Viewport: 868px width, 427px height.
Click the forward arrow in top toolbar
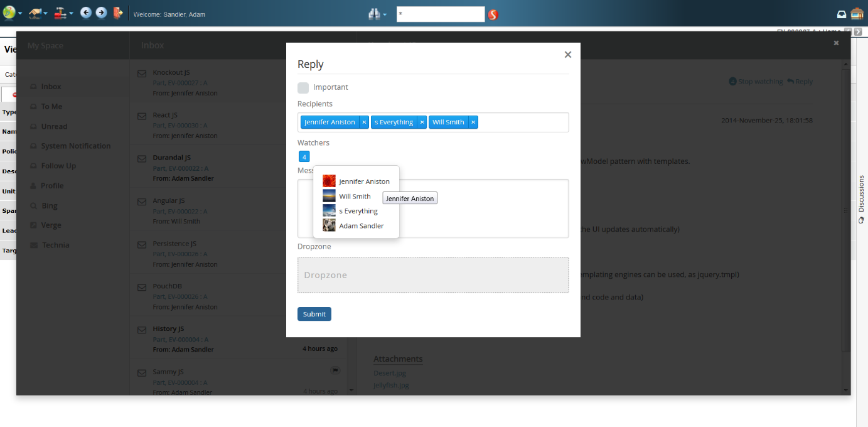click(101, 13)
